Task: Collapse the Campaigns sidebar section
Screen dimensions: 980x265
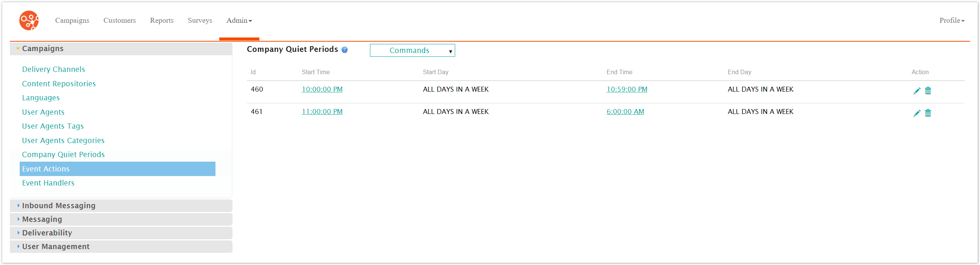Action: (43, 49)
